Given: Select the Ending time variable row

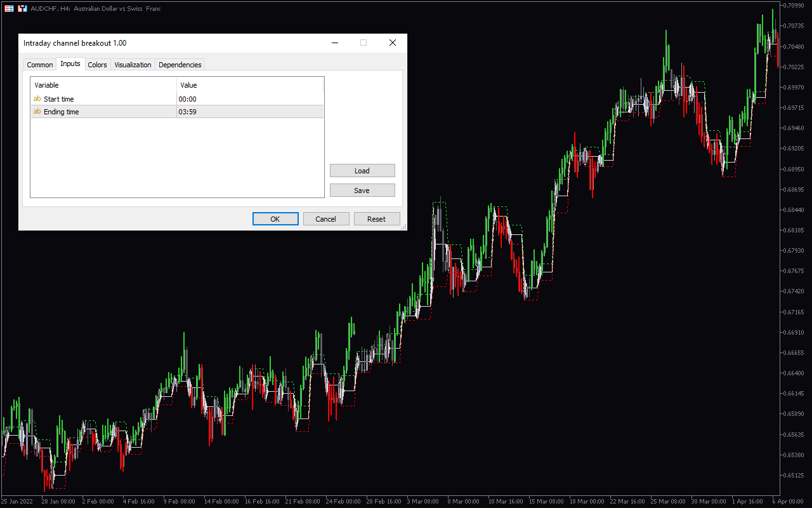Looking at the screenshot, I should click(x=177, y=112).
